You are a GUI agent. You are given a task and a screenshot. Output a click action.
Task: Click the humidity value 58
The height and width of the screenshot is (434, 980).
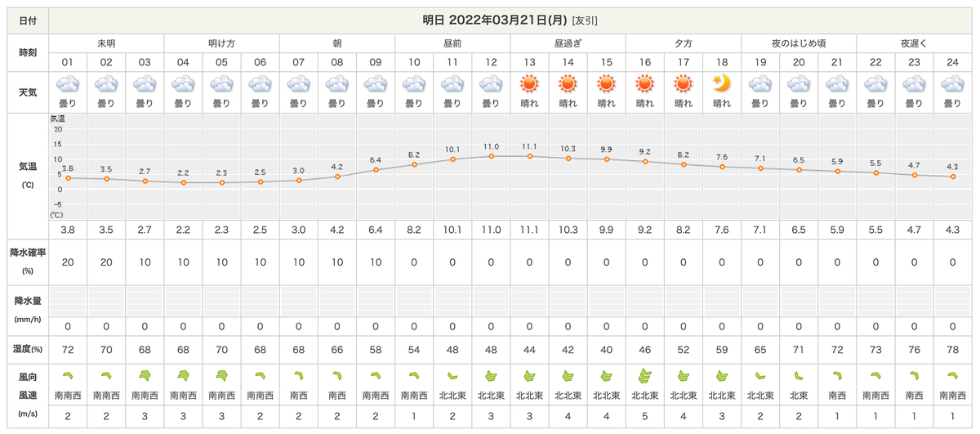(x=375, y=349)
